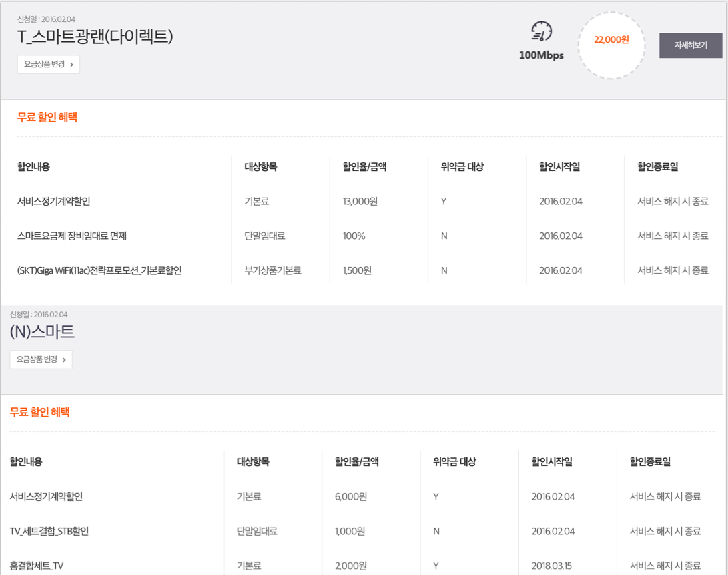
Task: Click the 6,000원 discount amount
Action: 351,496
